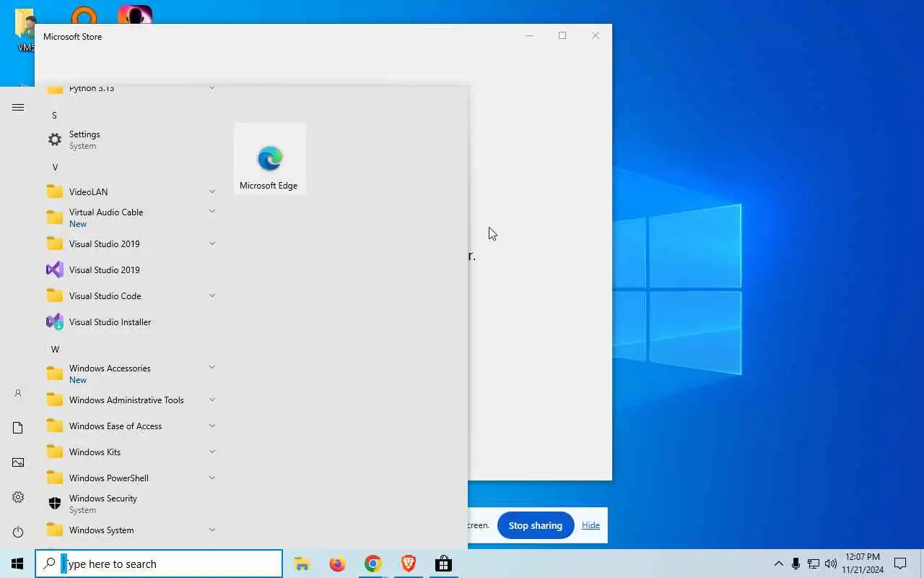Expand Visual Studio 2019 folder chevron
Image resolution: width=924 pixels, height=578 pixels.
(212, 243)
